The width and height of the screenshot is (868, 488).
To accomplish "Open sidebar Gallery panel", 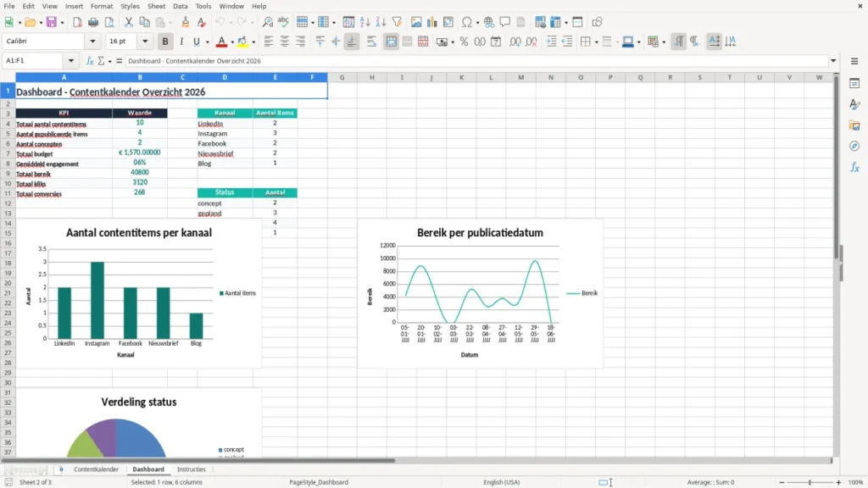I will [854, 125].
